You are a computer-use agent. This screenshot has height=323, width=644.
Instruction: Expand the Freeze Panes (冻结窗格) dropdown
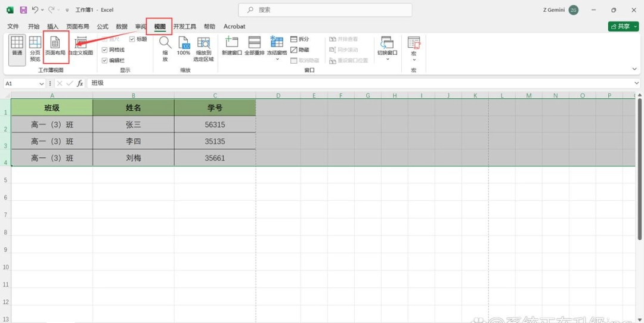click(277, 59)
